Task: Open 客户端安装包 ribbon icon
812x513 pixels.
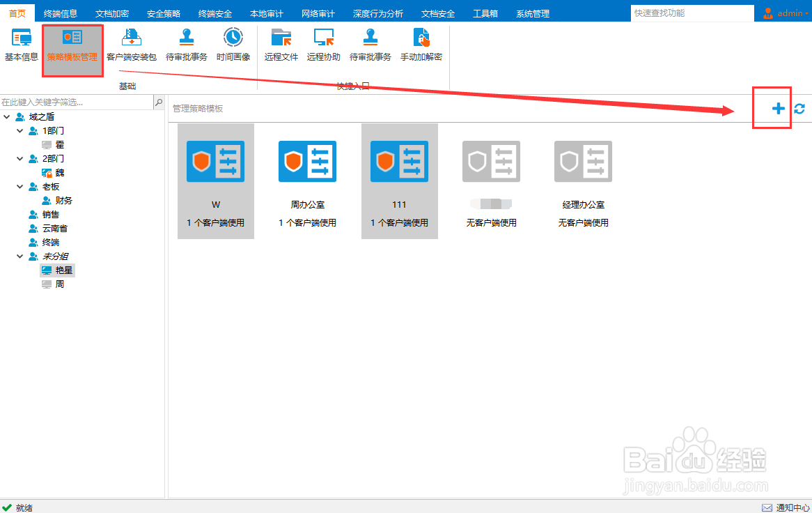Action: click(x=132, y=45)
